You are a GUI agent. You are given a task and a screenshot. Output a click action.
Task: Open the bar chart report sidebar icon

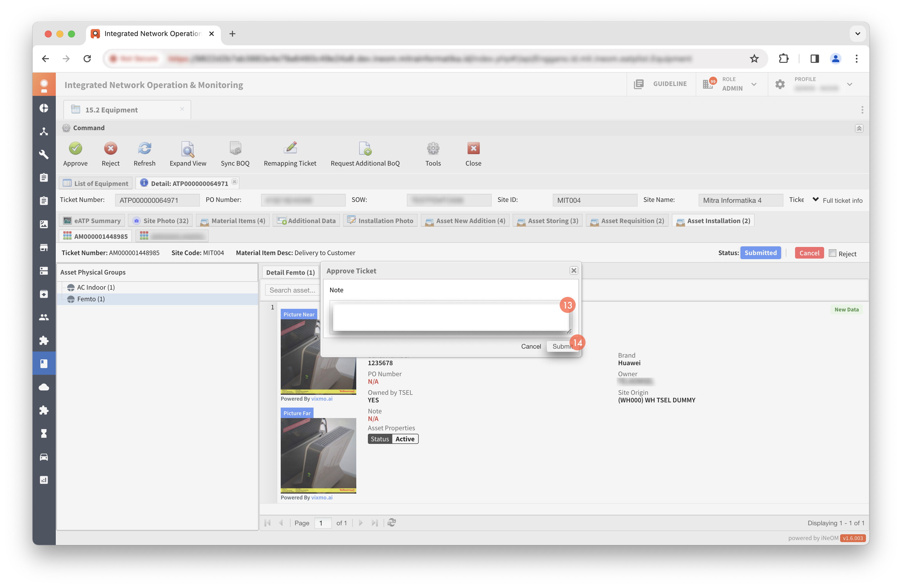pos(44,480)
